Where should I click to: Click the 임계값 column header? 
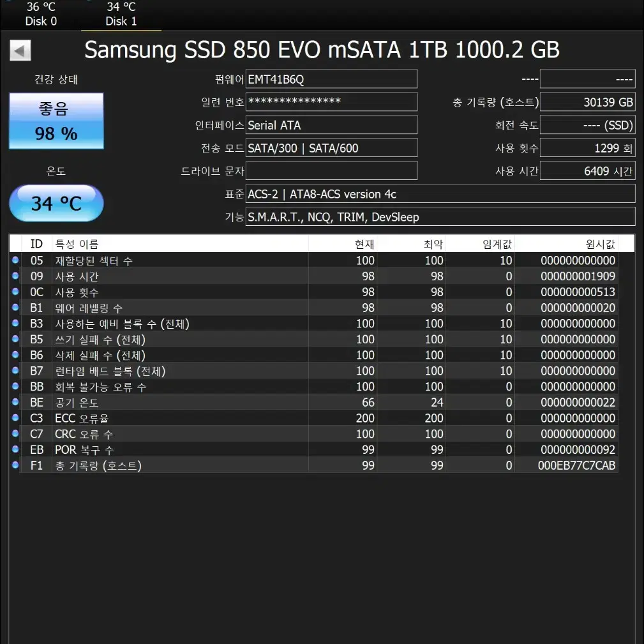(x=480, y=244)
